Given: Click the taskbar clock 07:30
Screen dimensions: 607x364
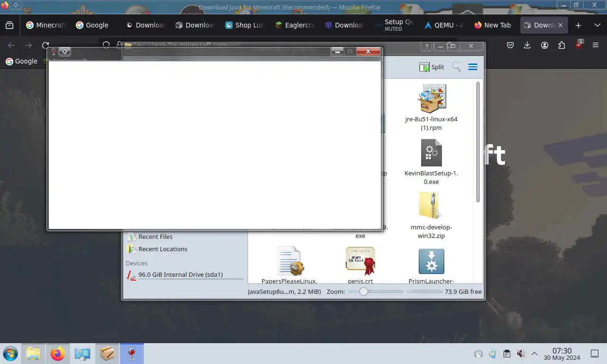Looking at the screenshot, I should point(562,354).
